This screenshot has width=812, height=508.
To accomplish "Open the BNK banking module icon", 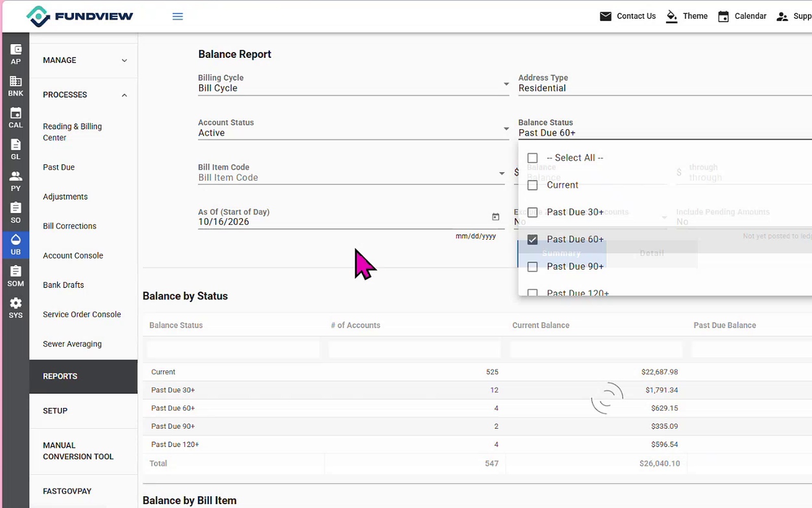I will 16,86.
